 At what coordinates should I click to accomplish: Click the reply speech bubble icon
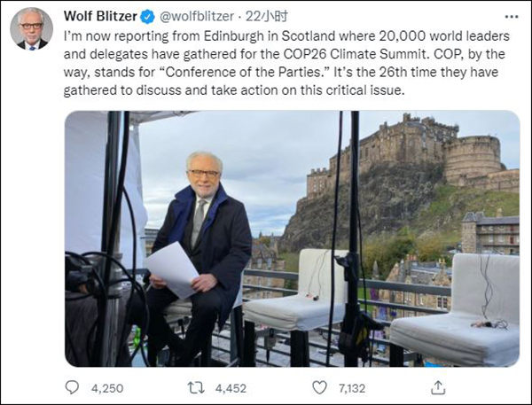click(x=74, y=386)
